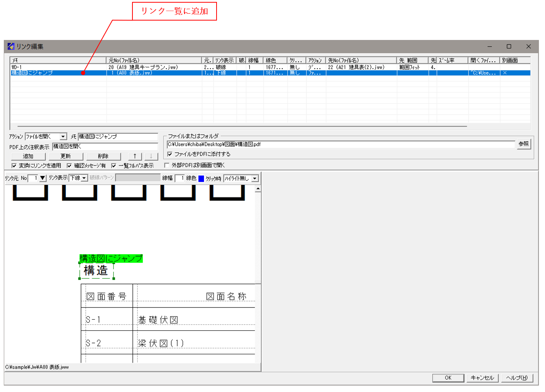The width and height of the screenshot is (545, 392).
Task: Click the 更新 button
Action: coord(65,156)
